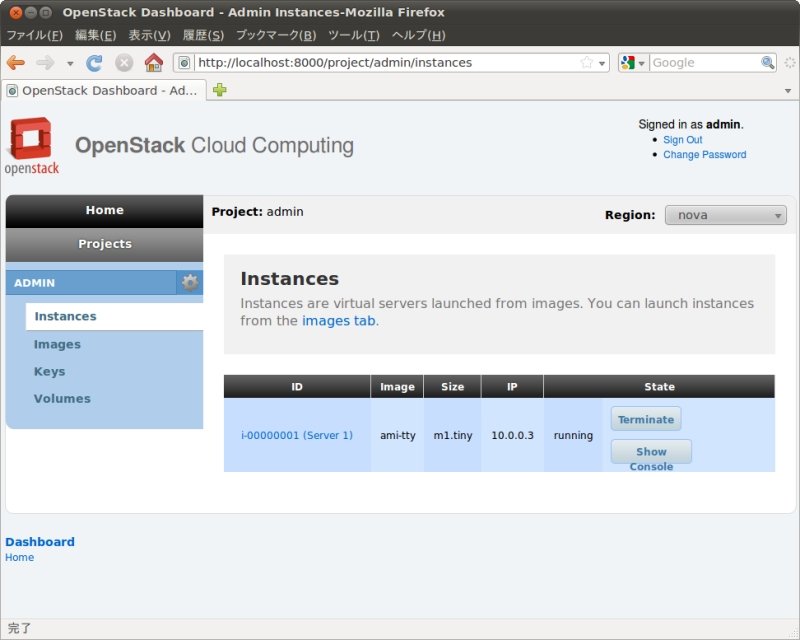The image size is (800, 640).
Task: Close the Firefox window with red button
Action: coord(16,12)
